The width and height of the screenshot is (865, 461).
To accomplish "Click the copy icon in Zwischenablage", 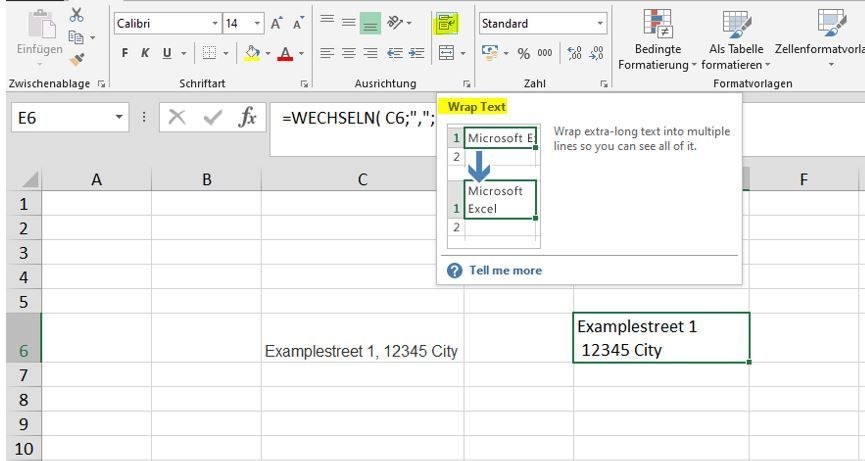I will point(76,37).
